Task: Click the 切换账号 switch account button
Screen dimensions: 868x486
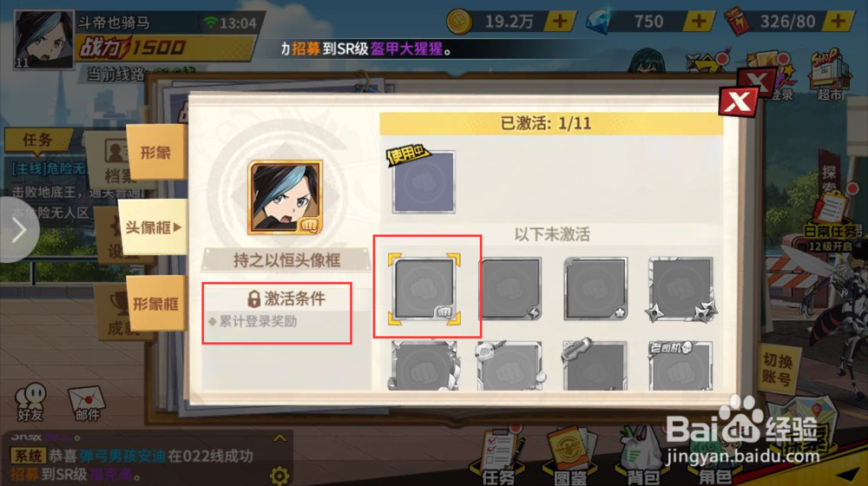Action: click(778, 370)
